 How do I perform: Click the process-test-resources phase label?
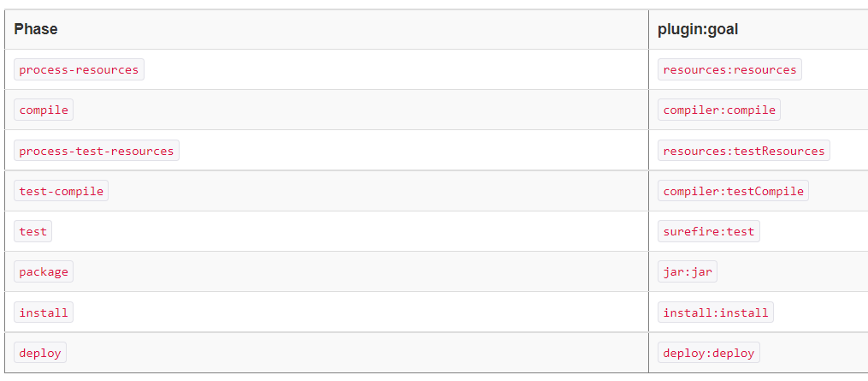tap(97, 151)
